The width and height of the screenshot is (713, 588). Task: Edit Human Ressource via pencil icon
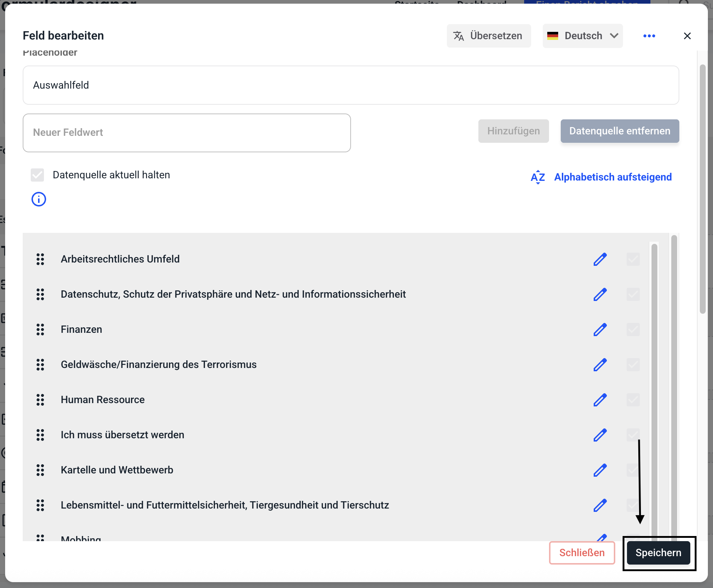(x=600, y=400)
